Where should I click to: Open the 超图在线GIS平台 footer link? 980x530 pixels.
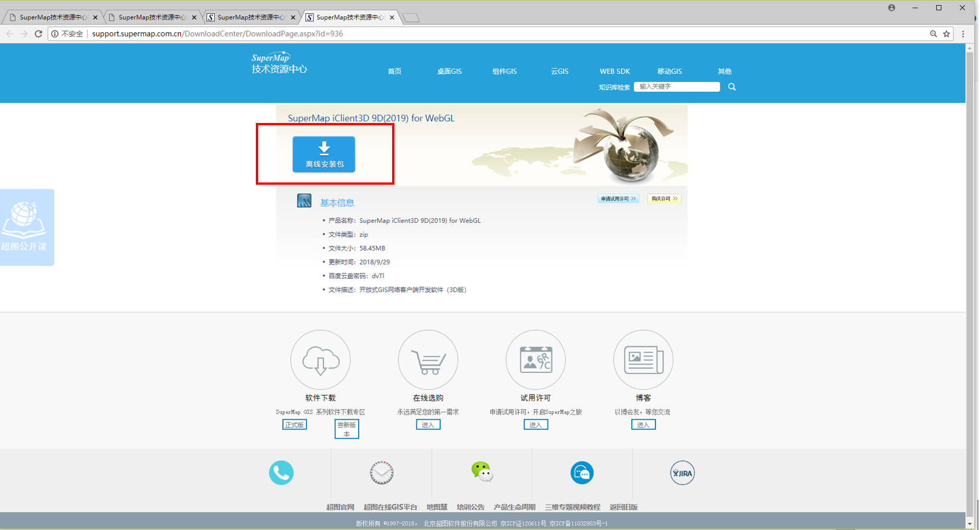(x=390, y=507)
